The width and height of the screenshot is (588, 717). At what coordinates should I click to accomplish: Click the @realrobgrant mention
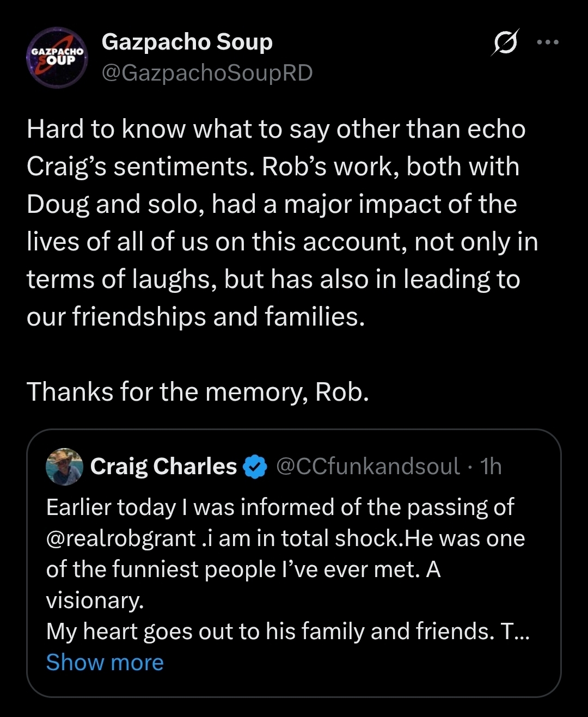[x=121, y=538]
